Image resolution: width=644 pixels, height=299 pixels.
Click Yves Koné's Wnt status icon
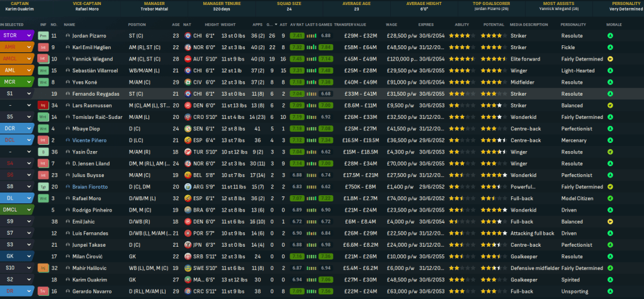pyautogui.click(x=43, y=82)
